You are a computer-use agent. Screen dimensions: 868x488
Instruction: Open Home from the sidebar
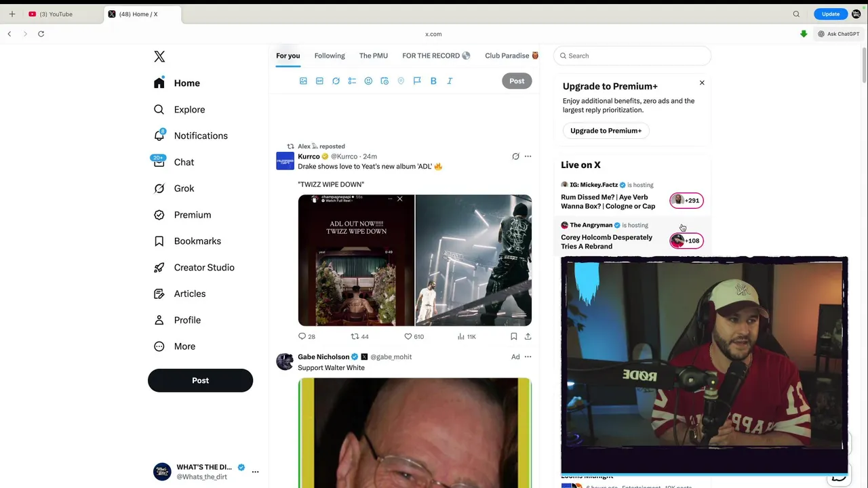pos(177,83)
